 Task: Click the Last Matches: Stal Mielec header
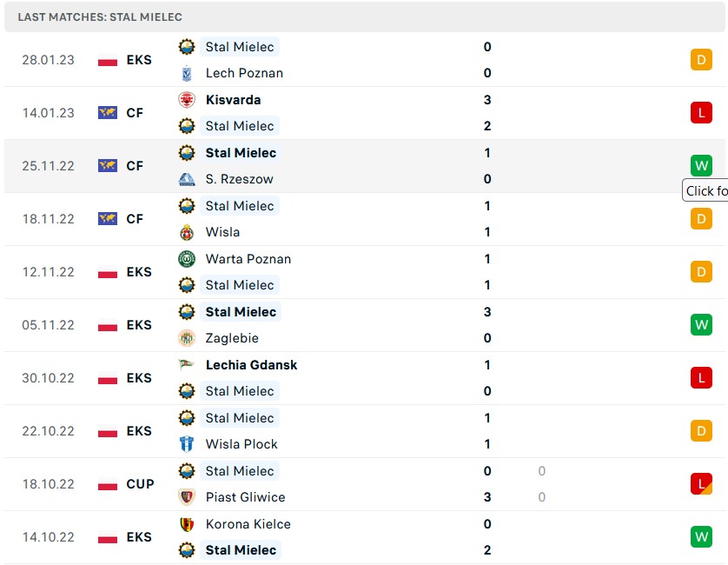[x=100, y=17]
